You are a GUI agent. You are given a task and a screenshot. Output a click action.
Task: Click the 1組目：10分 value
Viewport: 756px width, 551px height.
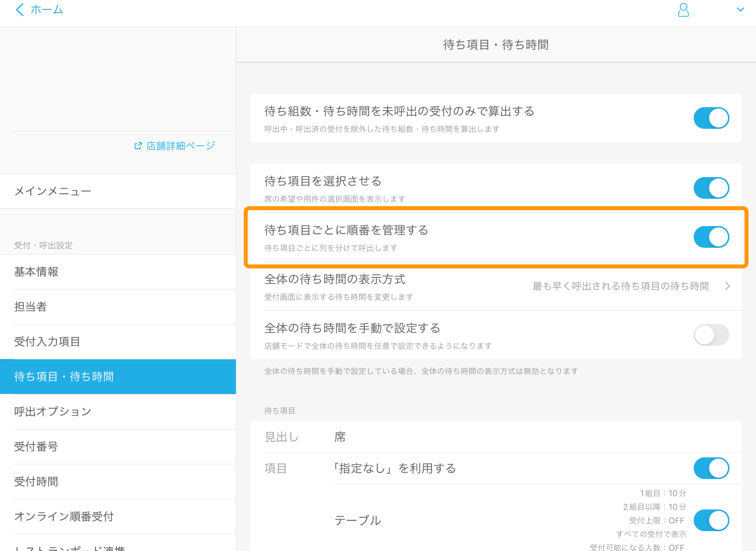point(663,493)
